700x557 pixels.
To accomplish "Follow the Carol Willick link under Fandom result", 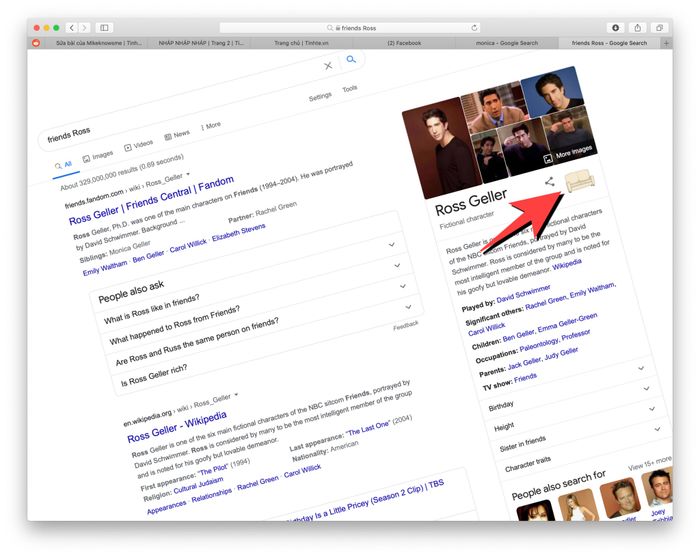I will click(188, 246).
